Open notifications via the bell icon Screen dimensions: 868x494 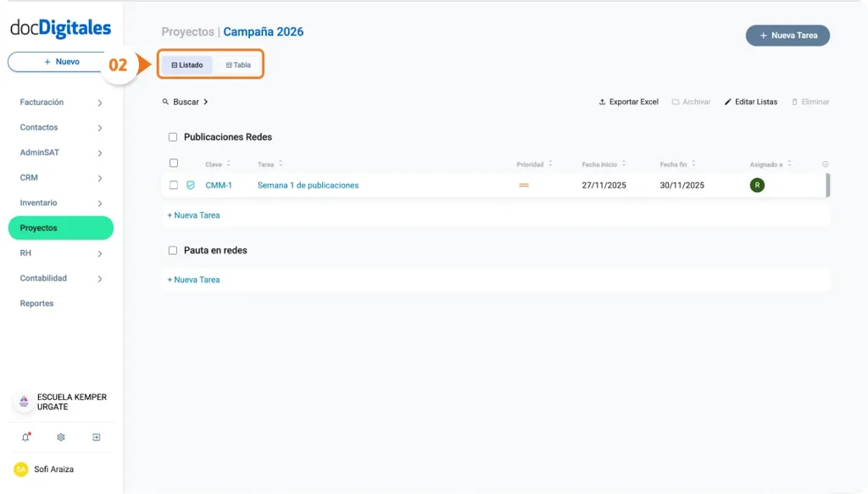coord(24,436)
